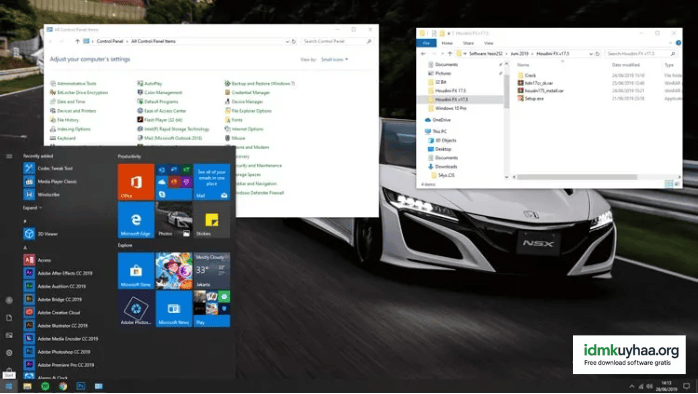Click the File Explorer horizontal scrollbar
The height and width of the screenshot is (394, 698).
point(577,177)
